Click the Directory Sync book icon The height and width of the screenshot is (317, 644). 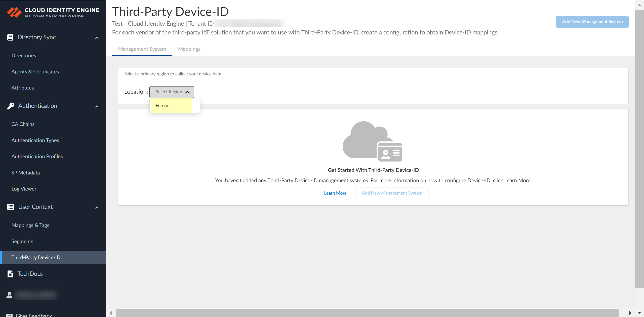(10, 37)
